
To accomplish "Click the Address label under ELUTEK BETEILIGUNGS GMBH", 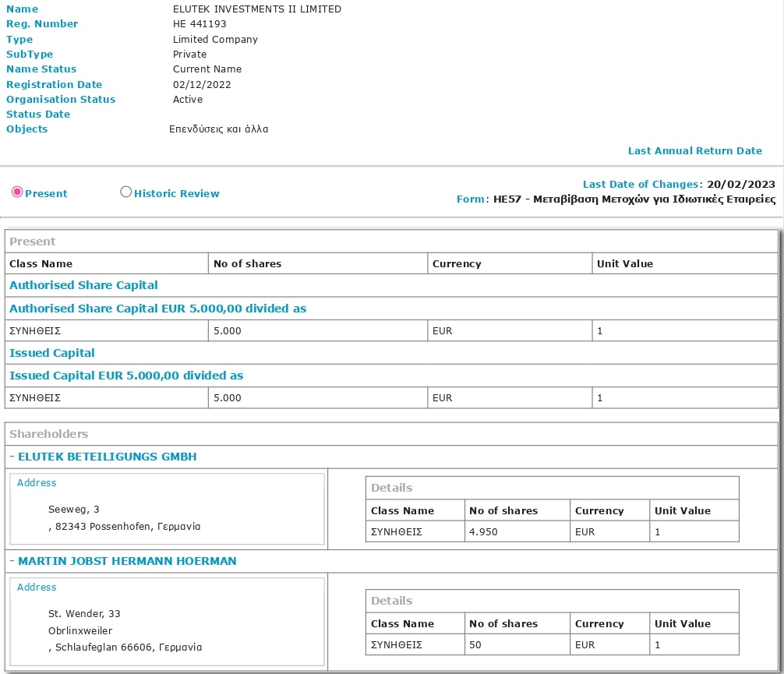I will [37, 483].
